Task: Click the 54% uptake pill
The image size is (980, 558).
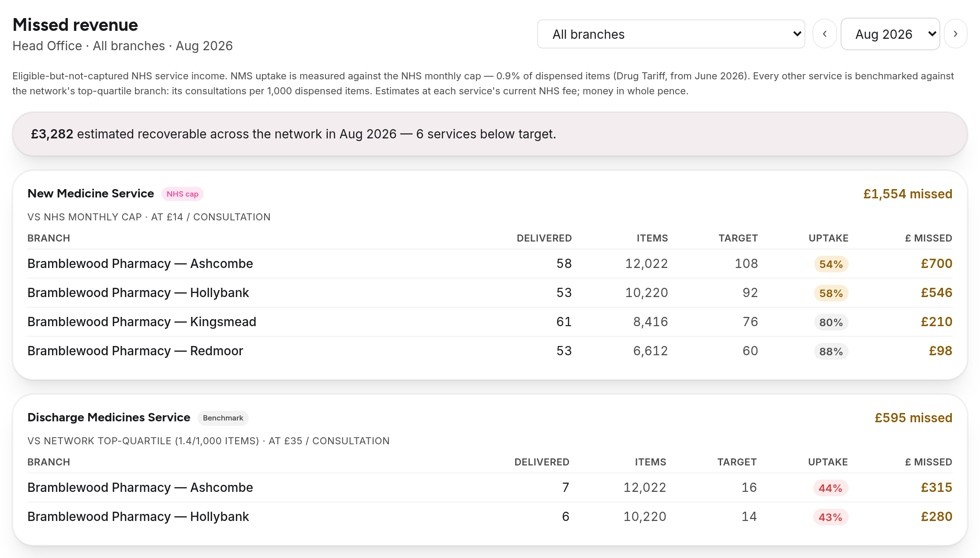Action: pyautogui.click(x=831, y=264)
